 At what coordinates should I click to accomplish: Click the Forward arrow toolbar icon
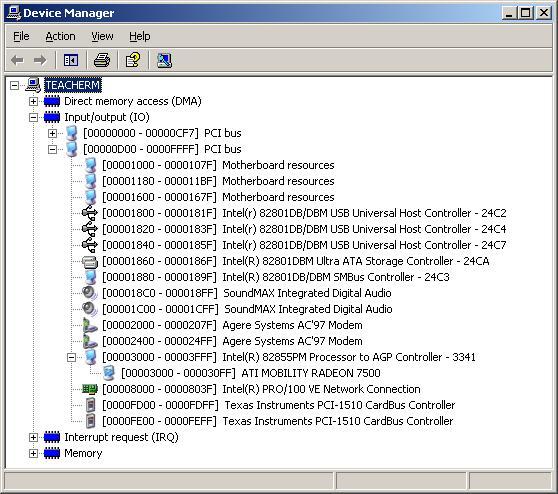click(x=40, y=60)
